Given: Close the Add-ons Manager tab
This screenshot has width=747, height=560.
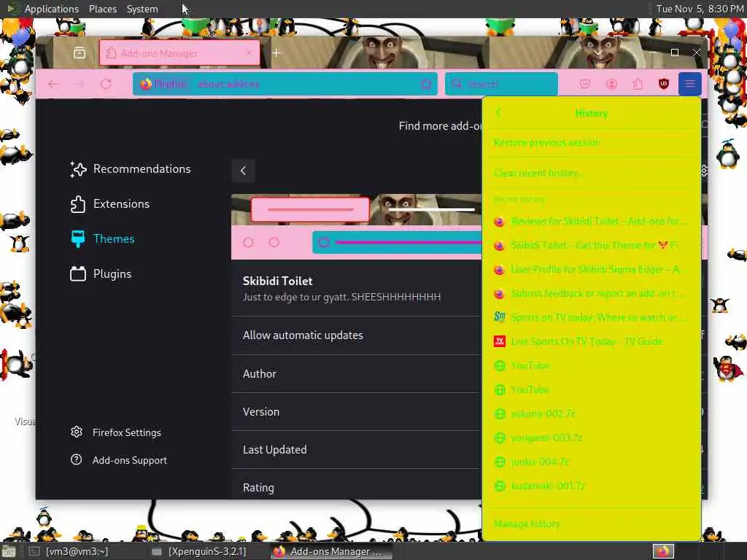Looking at the screenshot, I should [x=249, y=52].
